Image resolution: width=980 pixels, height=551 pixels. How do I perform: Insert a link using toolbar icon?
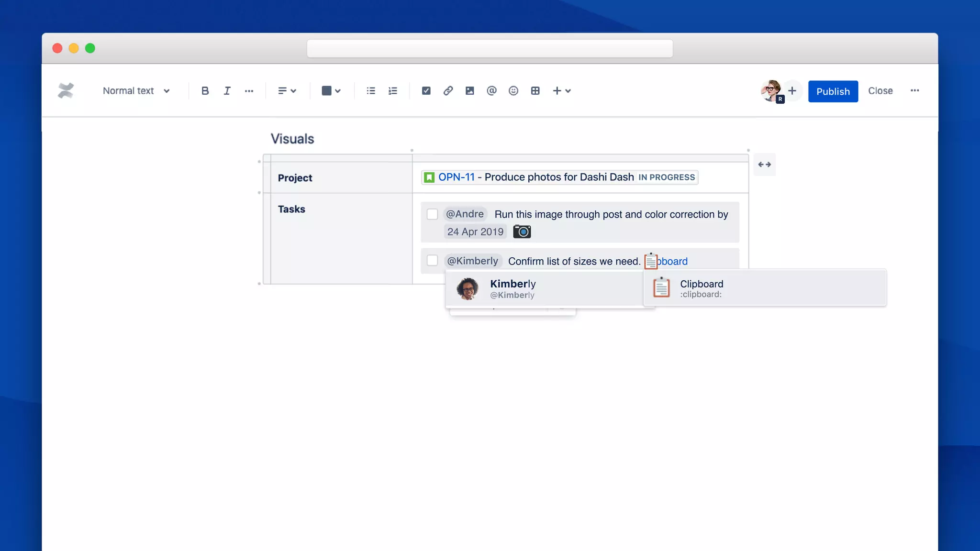tap(448, 91)
